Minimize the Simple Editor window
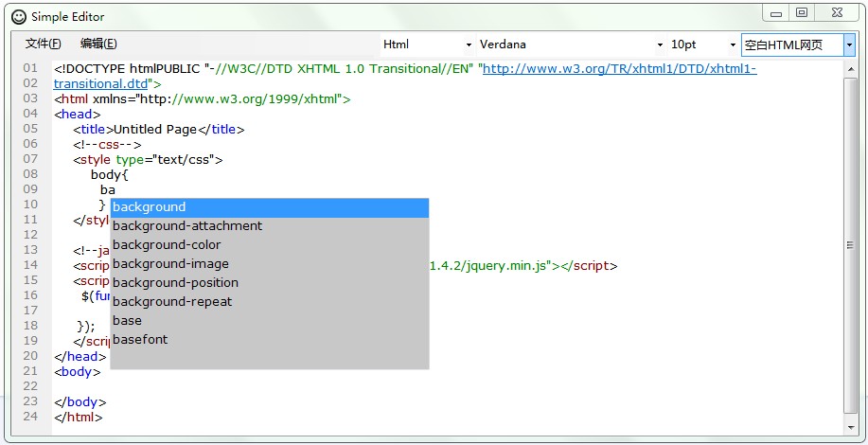Screen dimensions: 868x445 coord(776,13)
